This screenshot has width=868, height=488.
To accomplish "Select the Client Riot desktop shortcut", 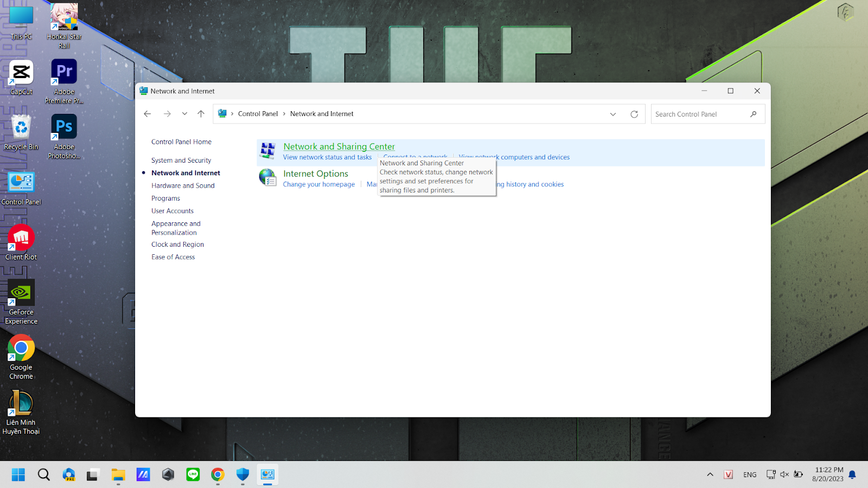I will (x=21, y=242).
